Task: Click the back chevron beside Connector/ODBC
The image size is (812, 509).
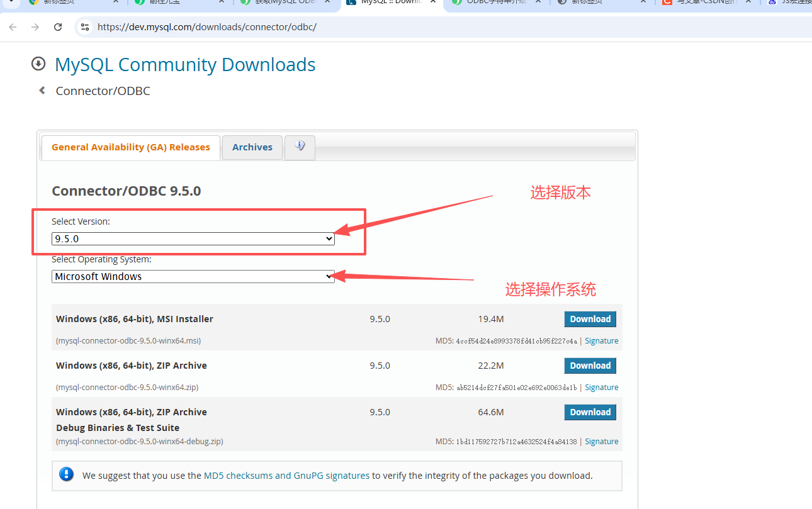Action: (x=42, y=90)
